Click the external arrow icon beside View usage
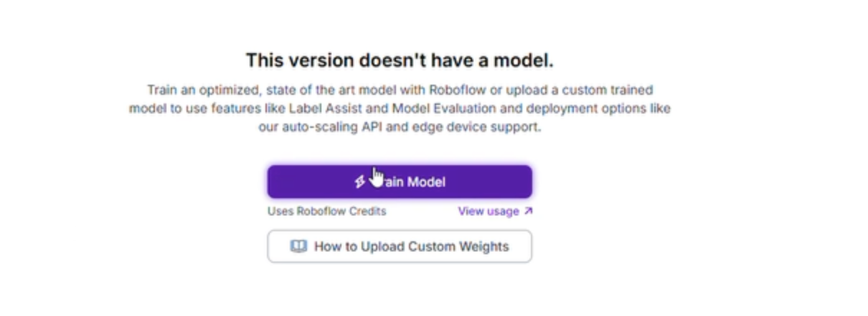Image resolution: width=868 pixels, height=316 pixels. tap(528, 211)
